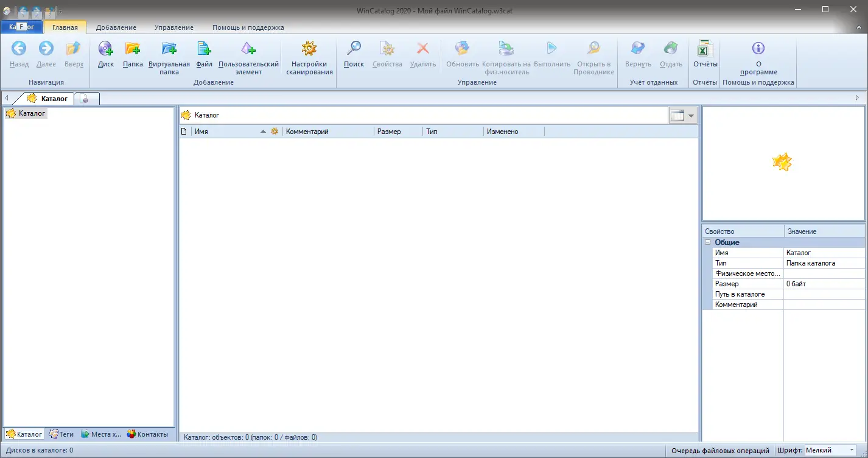Click the WinCatalog app icon in title bar
This screenshot has width=868, height=458.
tap(6, 10)
